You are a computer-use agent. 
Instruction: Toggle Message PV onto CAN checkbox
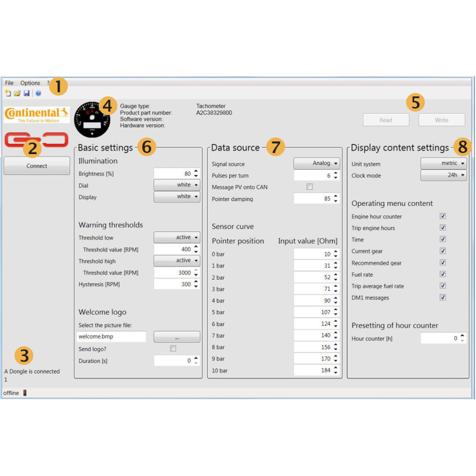click(x=309, y=187)
